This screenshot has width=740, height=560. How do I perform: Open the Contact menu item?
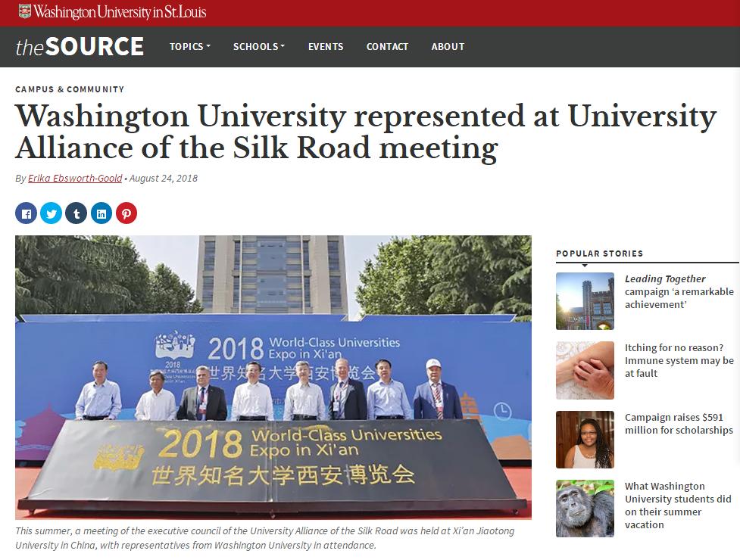[387, 47]
